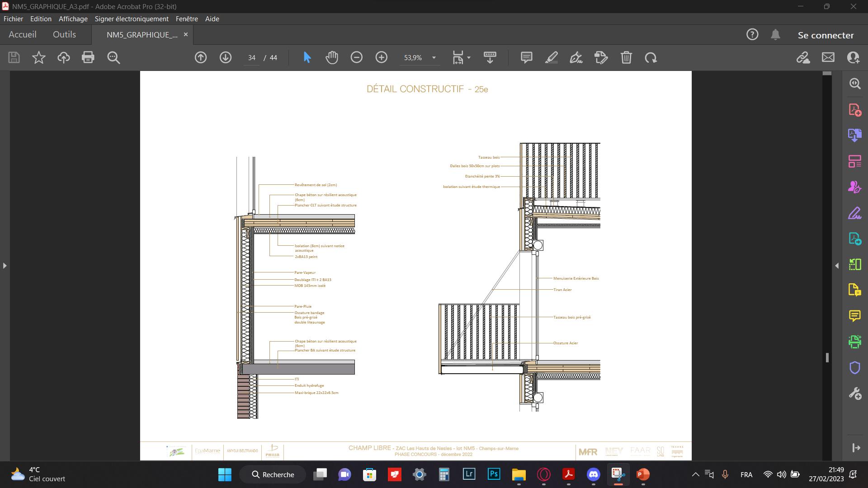Screen dimensions: 868x488
Task: Open search tool in right sidebar
Action: click(855, 84)
